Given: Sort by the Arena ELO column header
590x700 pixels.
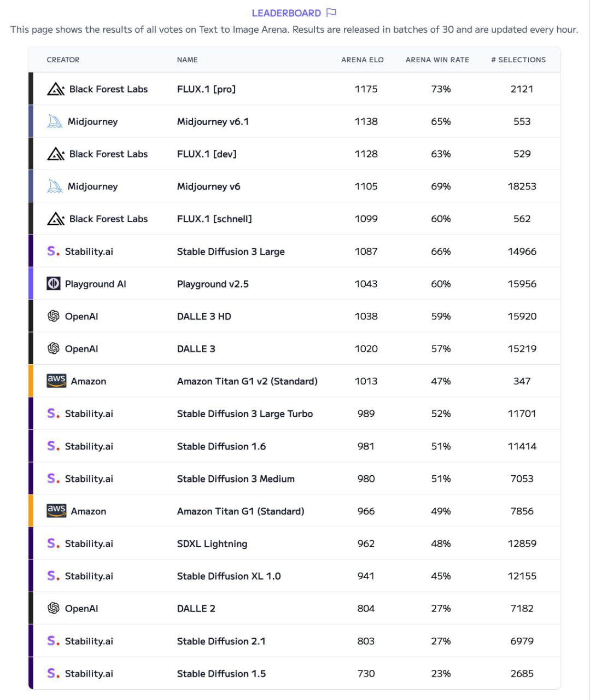Looking at the screenshot, I should [362, 60].
